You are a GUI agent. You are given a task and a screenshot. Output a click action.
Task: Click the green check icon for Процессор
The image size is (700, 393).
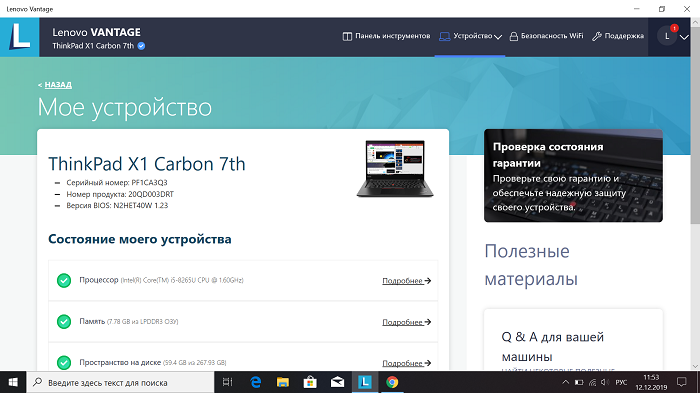tap(64, 280)
